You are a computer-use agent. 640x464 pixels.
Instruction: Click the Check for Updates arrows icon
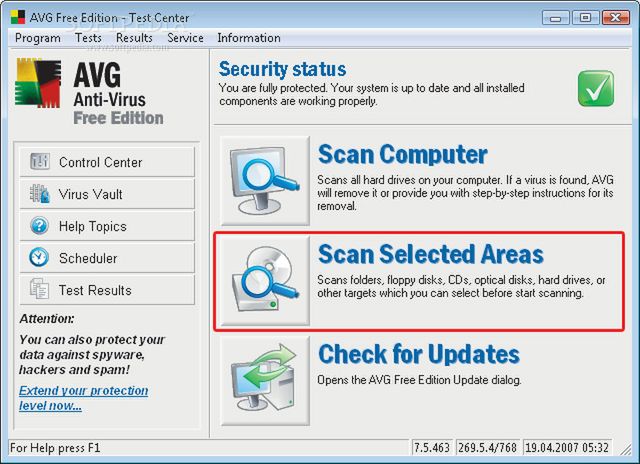pyautogui.click(x=265, y=381)
